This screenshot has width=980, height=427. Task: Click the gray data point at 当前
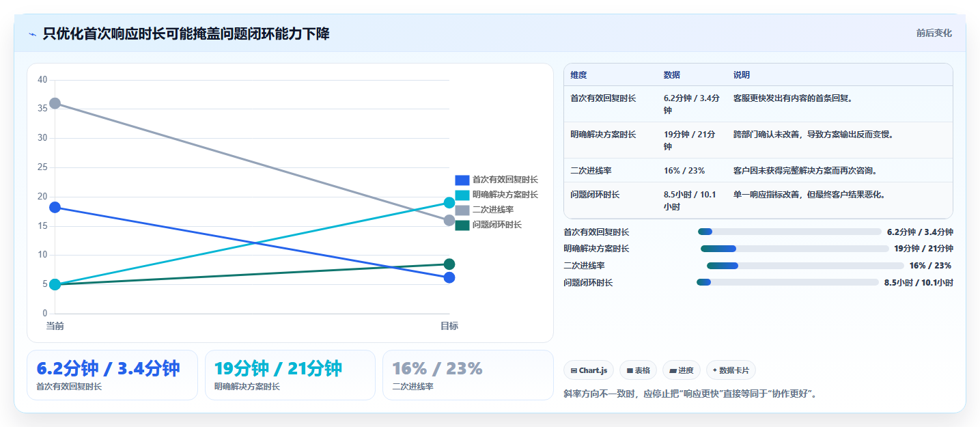55,103
